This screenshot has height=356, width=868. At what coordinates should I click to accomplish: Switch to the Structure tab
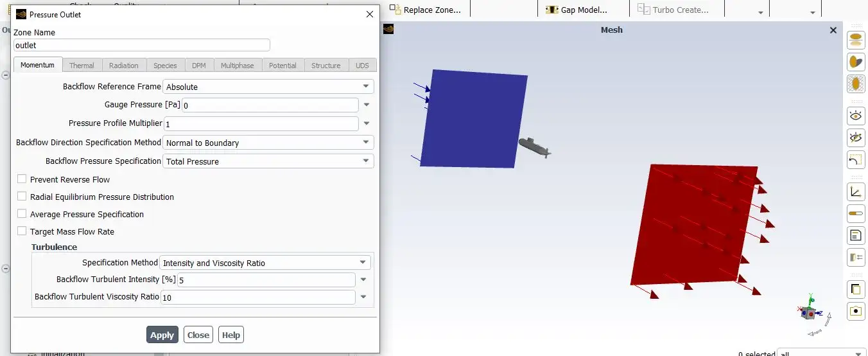pos(326,66)
